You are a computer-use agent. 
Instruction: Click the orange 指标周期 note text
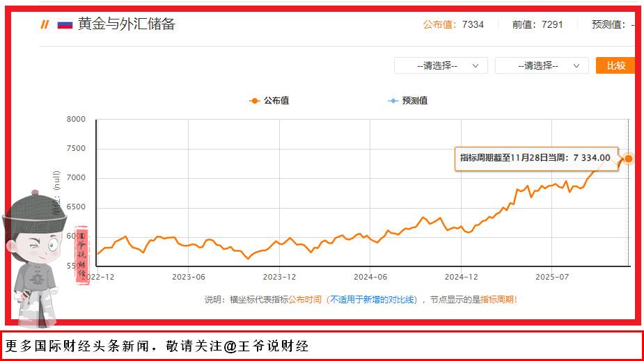(497, 300)
